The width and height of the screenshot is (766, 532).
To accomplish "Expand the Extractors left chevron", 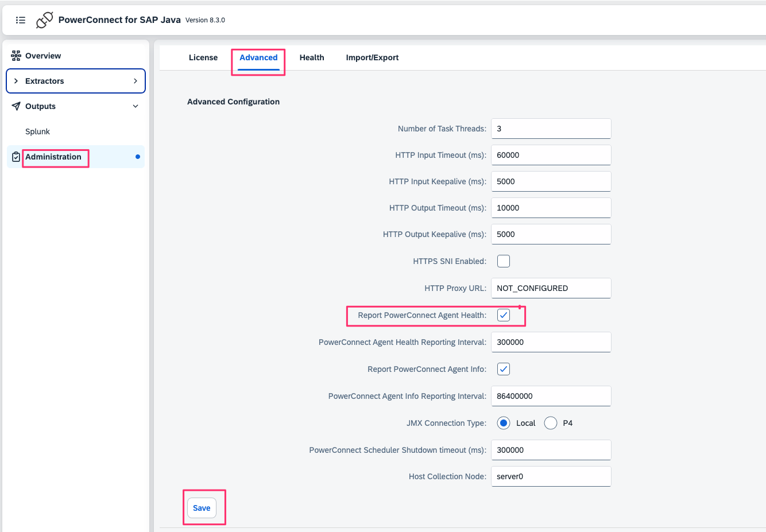I will pos(16,81).
